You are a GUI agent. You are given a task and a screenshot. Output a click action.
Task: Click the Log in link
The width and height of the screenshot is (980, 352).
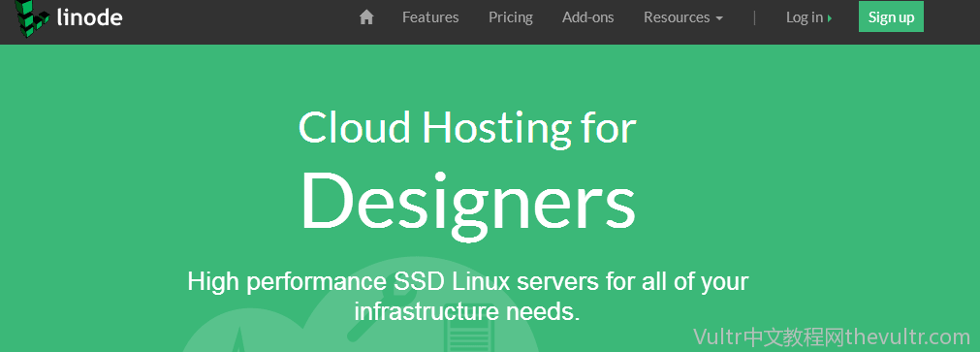(808, 17)
